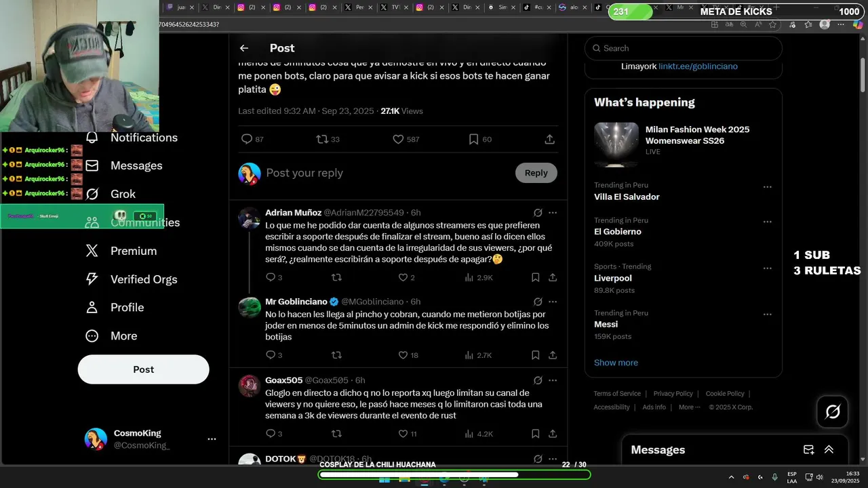Open the floating Grok button
The height and width of the screenshot is (488, 868).
click(833, 411)
